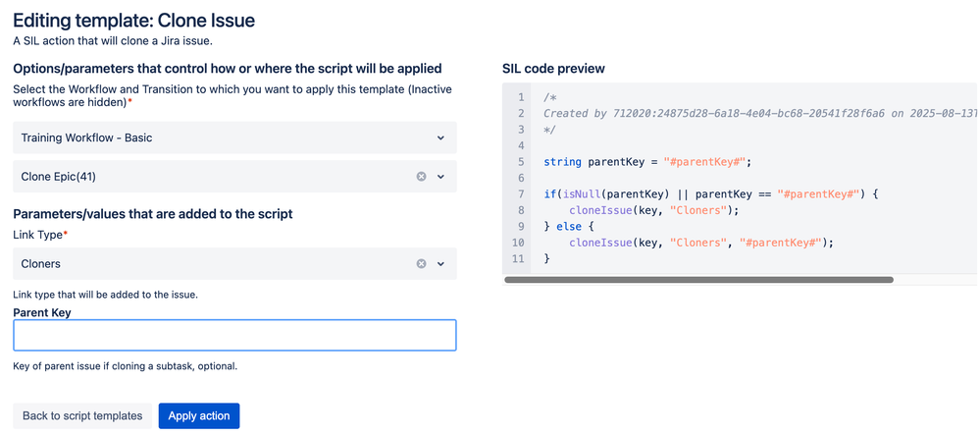The image size is (980, 436).
Task: Open the Training Workflow - Basic dropdown
Action: point(234,137)
